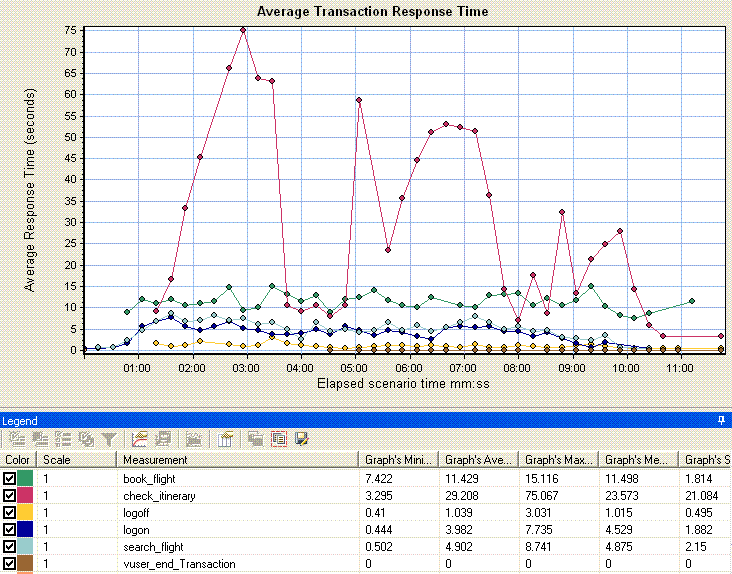Image resolution: width=732 pixels, height=574 pixels.
Task: Toggle the Legend panel pin icon
Action: point(722,421)
